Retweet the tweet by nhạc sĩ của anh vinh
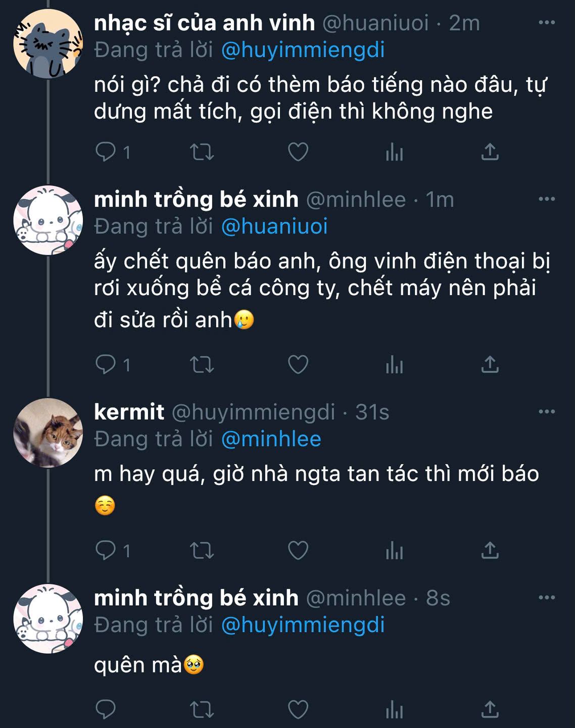This screenshot has width=575, height=728. 202,152
